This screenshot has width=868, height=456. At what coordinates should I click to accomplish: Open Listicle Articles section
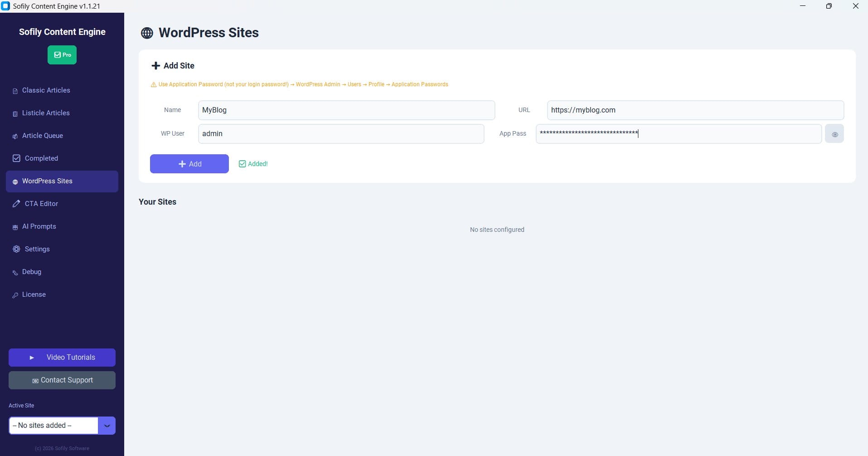coord(62,113)
